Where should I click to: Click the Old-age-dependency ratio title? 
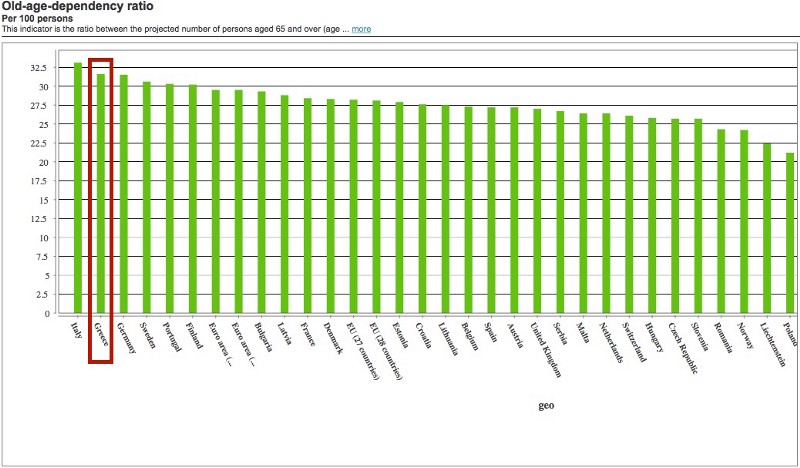coord(78,7)
